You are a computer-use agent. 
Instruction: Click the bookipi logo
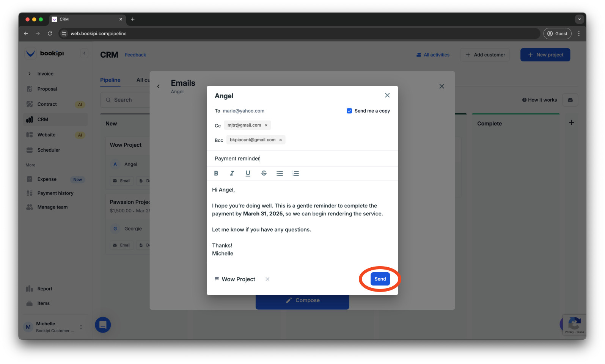[45, 53]
